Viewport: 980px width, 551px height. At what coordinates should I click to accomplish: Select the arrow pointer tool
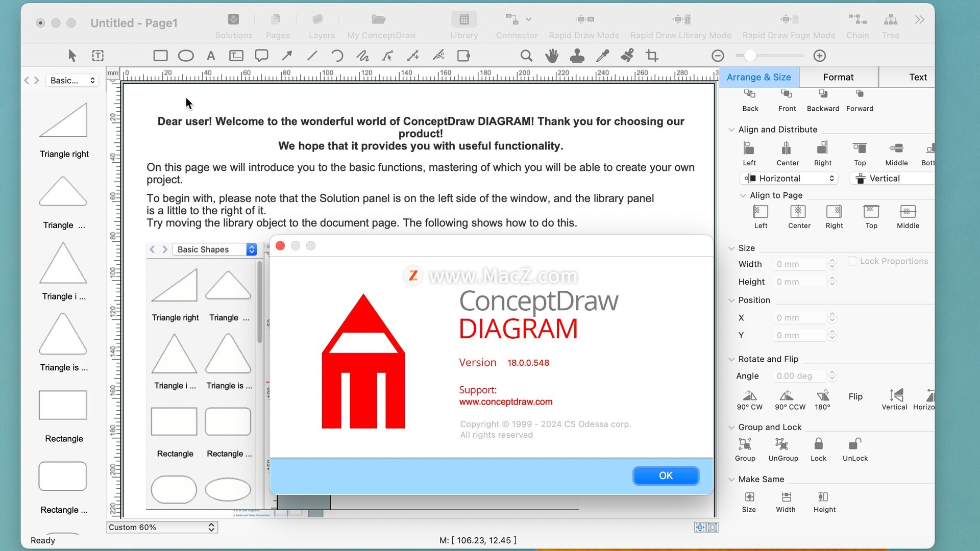(x=72, y=56)
